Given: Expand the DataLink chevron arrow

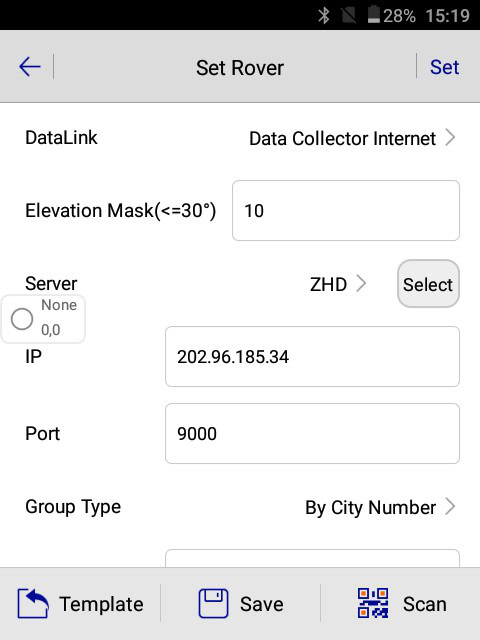Looking at the screenshot, I should [x=450, y=138].
